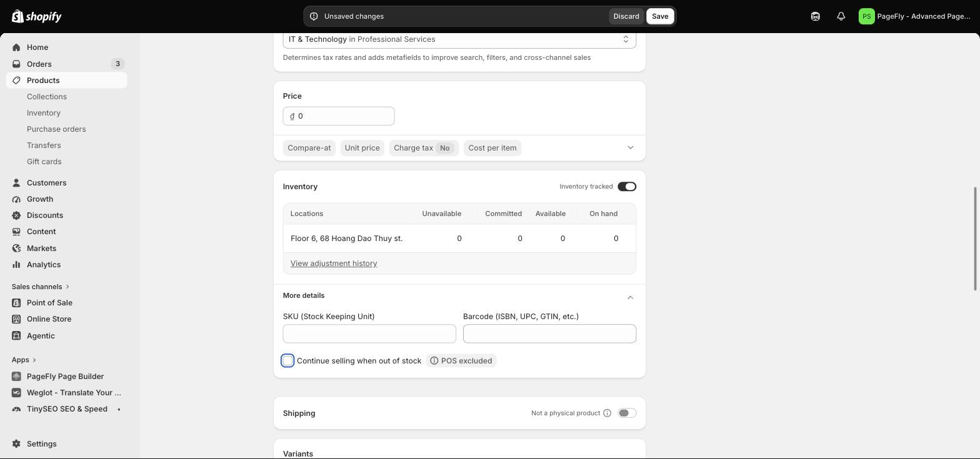980x459 pixels.
Task: Open Inventory in the sidebar
Action: point(44,113)
